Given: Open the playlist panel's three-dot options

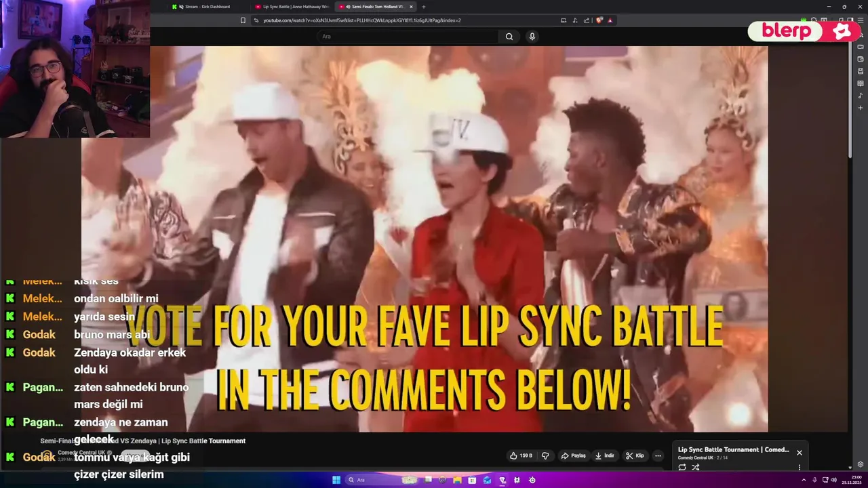Looking at the screenshot, I should tap(800, 467).
